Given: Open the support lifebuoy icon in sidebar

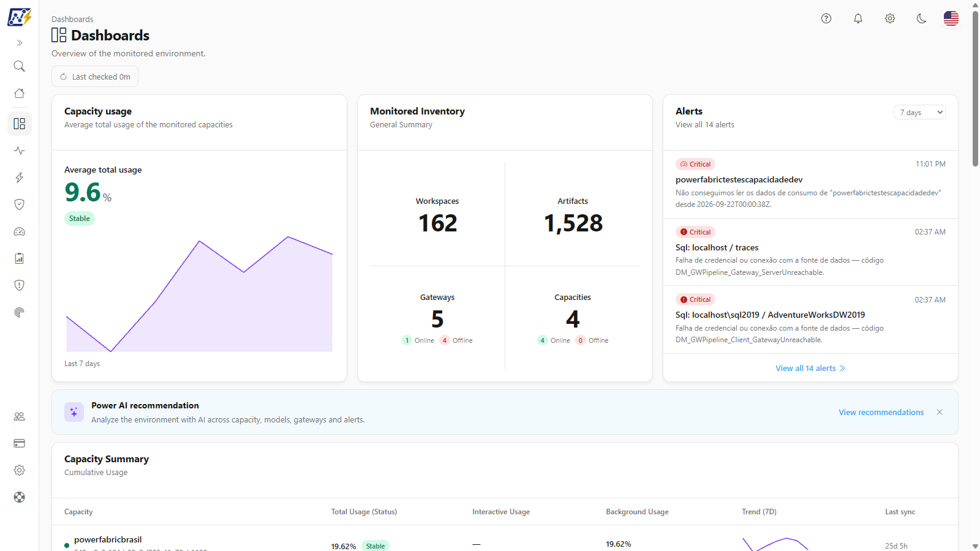Looking at the screenshot, I should (x=20, y=497).
